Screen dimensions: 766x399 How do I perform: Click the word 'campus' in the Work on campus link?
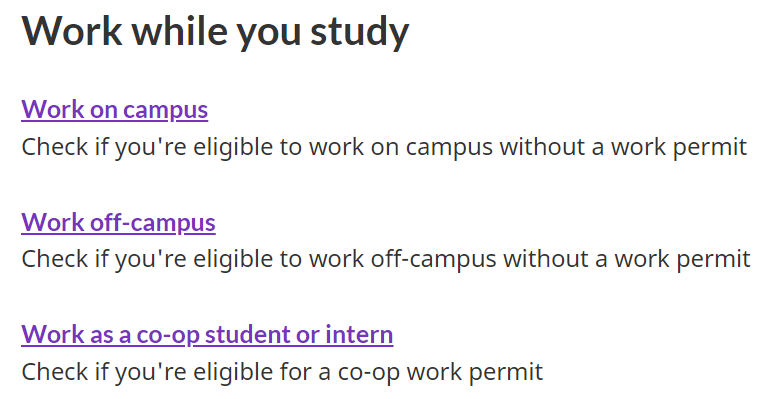[x=166, y=110]
